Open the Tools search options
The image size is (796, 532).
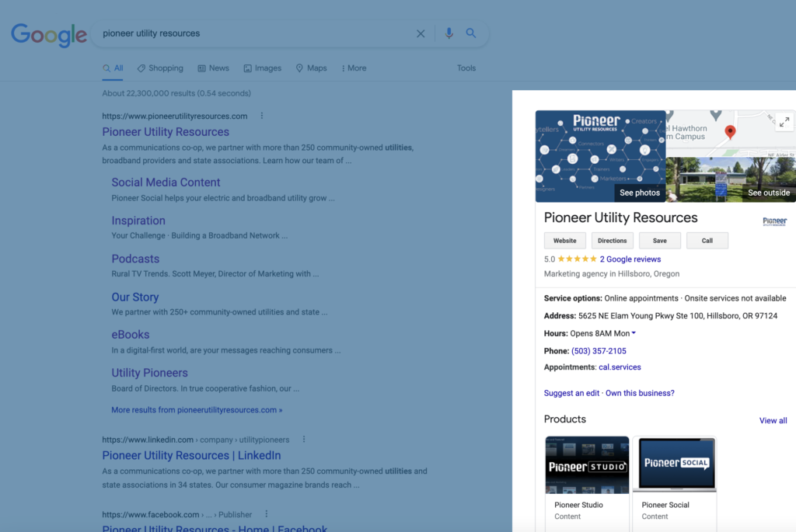pyautogui.click(x=466, y=68)
